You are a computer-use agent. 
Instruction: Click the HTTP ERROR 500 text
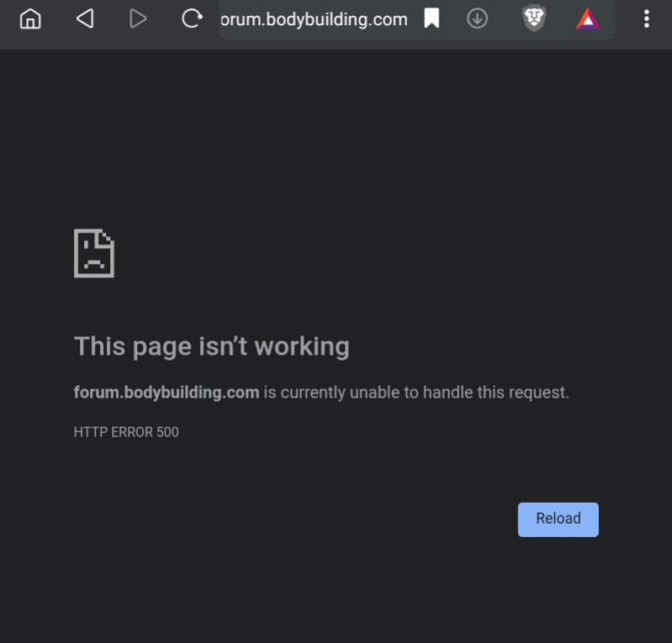point(126,432)
